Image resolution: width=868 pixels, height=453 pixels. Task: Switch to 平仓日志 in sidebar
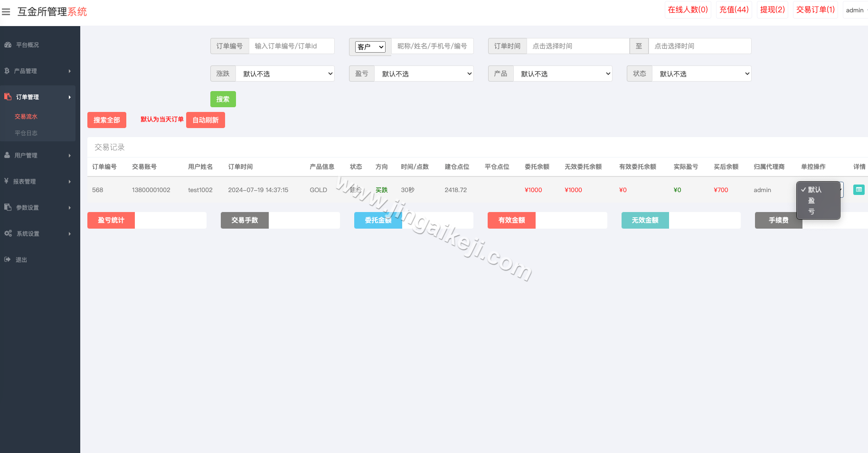click(27, 133)
